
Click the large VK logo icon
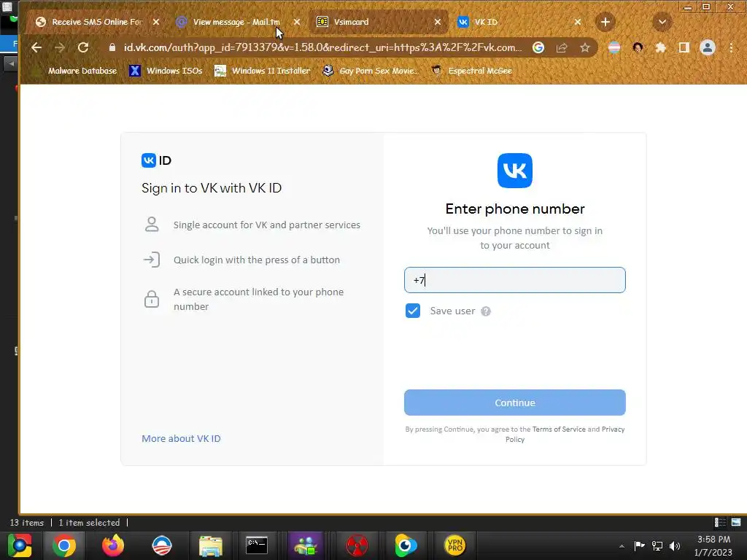pyautogui.click(x=514, y=171)
